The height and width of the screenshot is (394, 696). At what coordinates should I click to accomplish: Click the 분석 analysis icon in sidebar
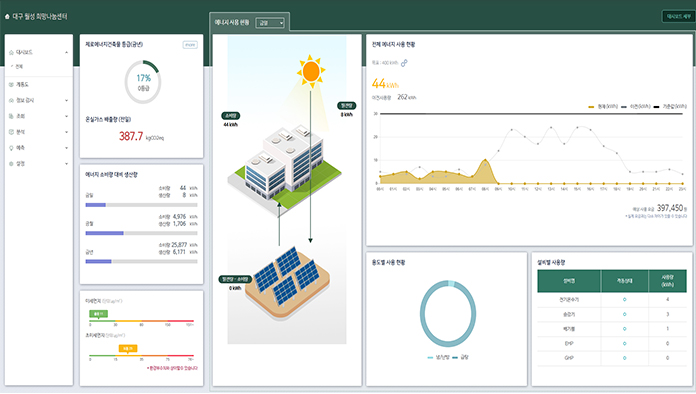(x=11, y=132)
